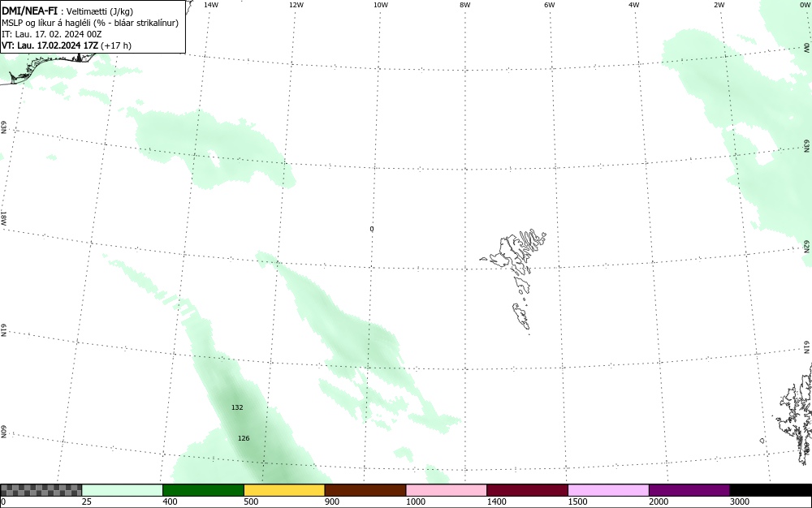The image size is (812, 508).
Task: Click the legend scale value 2000
Action: 659,502
